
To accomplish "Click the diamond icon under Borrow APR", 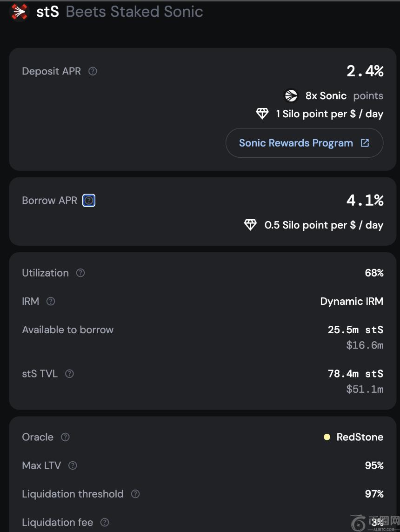I will [250, 225].
